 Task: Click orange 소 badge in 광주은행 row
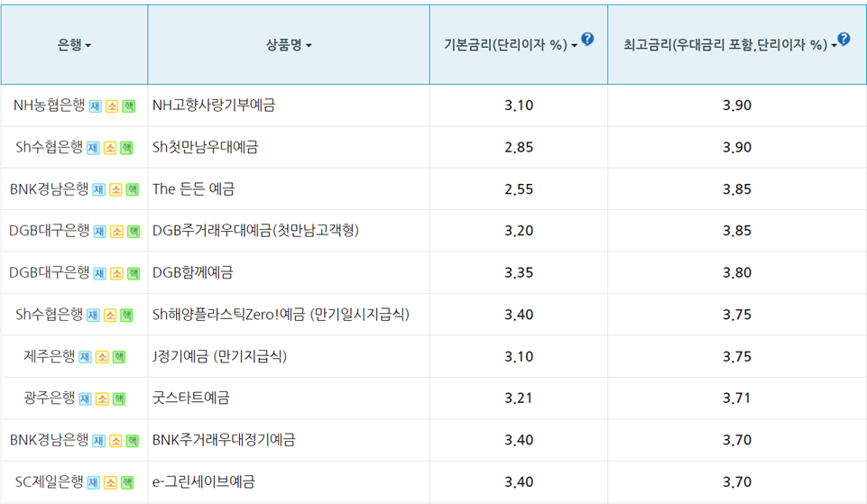pos(102,399)
